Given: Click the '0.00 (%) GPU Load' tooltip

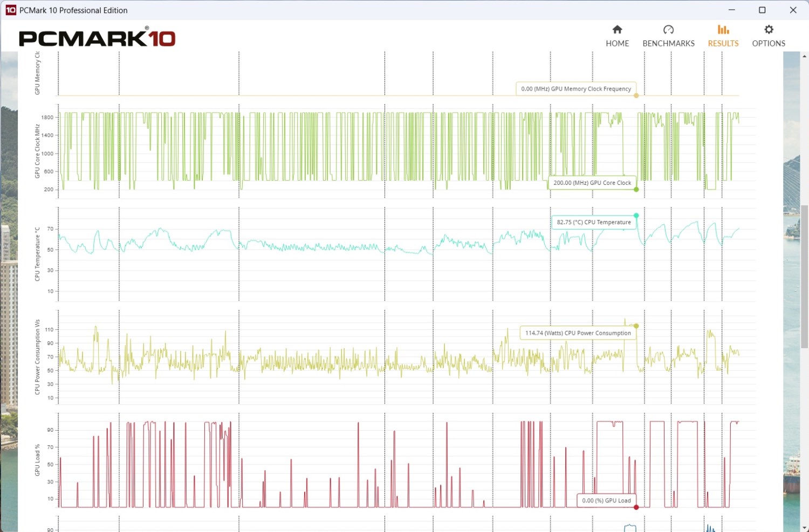Looking at the screenshot, I should pyautogui.click(x=606, y=501).
